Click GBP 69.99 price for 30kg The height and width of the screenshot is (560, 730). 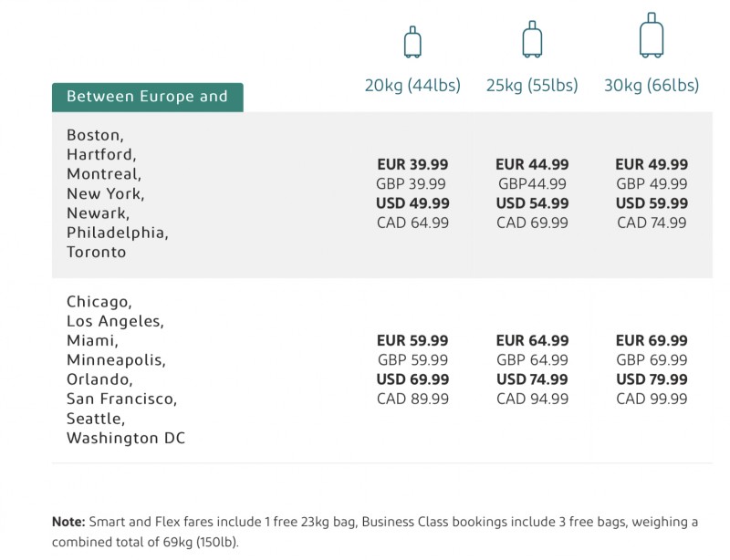point(652,360)
